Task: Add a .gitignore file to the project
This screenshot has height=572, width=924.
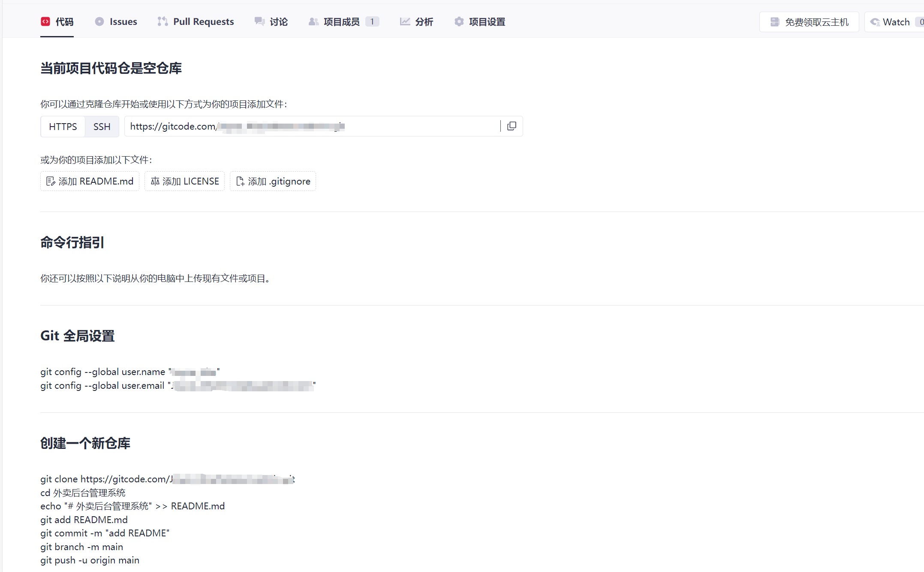Action: 273,181
